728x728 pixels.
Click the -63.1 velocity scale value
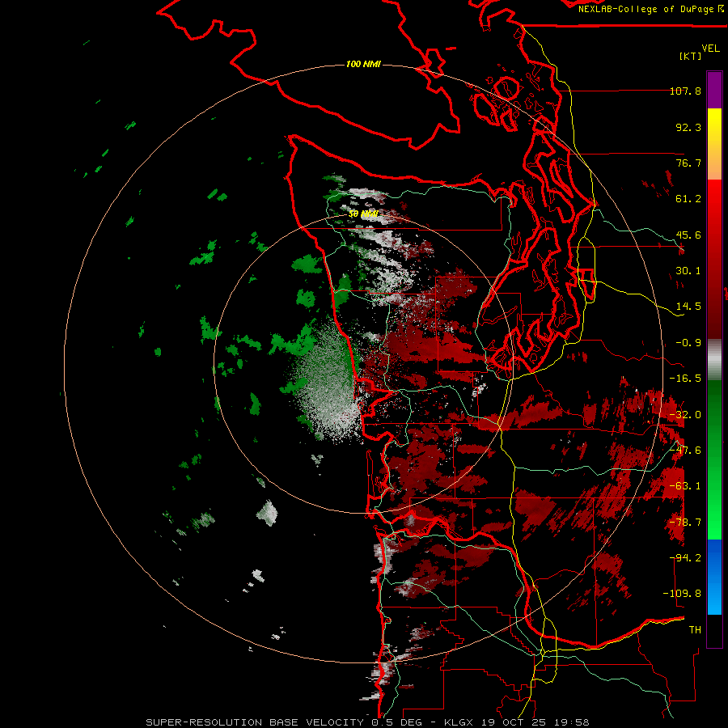click(685, 486)
